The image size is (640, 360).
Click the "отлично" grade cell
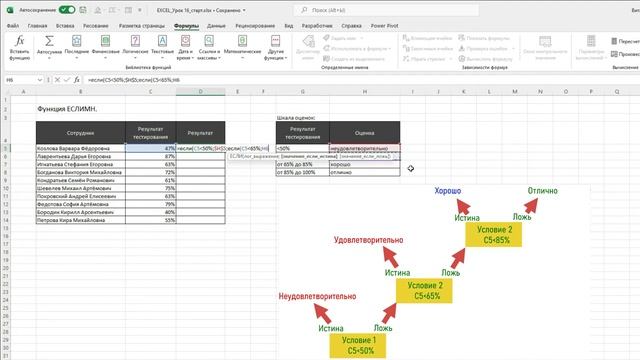[364, 172]
